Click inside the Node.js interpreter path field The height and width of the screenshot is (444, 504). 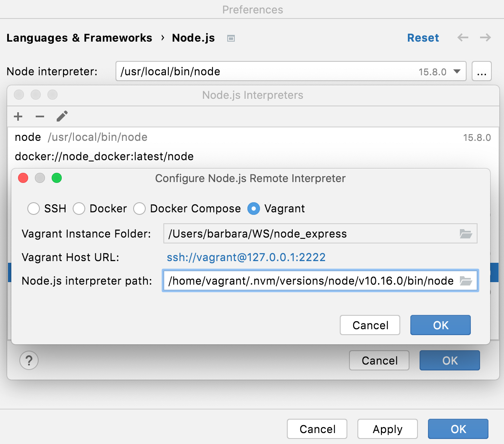click(294, 280)
